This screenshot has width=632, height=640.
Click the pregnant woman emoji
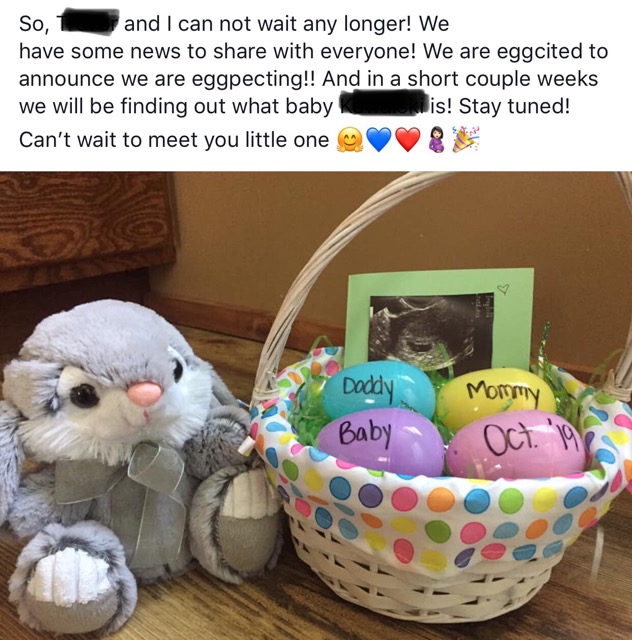point(436,140)
